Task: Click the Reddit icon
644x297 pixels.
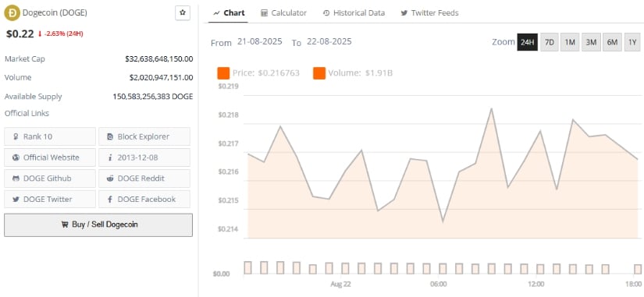Action: coord(109,179)
